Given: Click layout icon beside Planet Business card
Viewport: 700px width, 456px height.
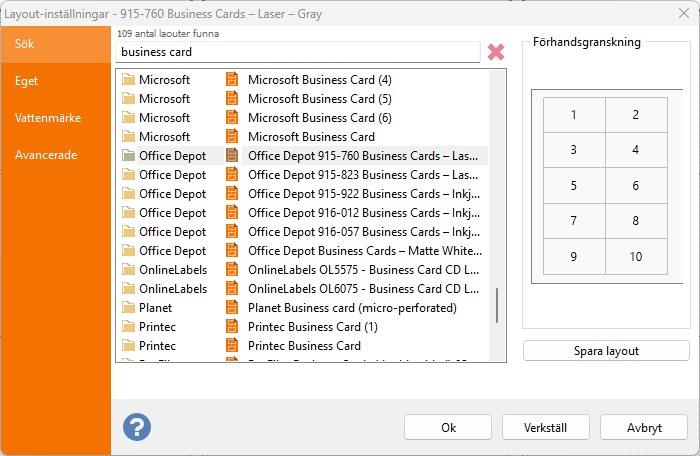Looking at the screenshot, I should pos(232,307).
